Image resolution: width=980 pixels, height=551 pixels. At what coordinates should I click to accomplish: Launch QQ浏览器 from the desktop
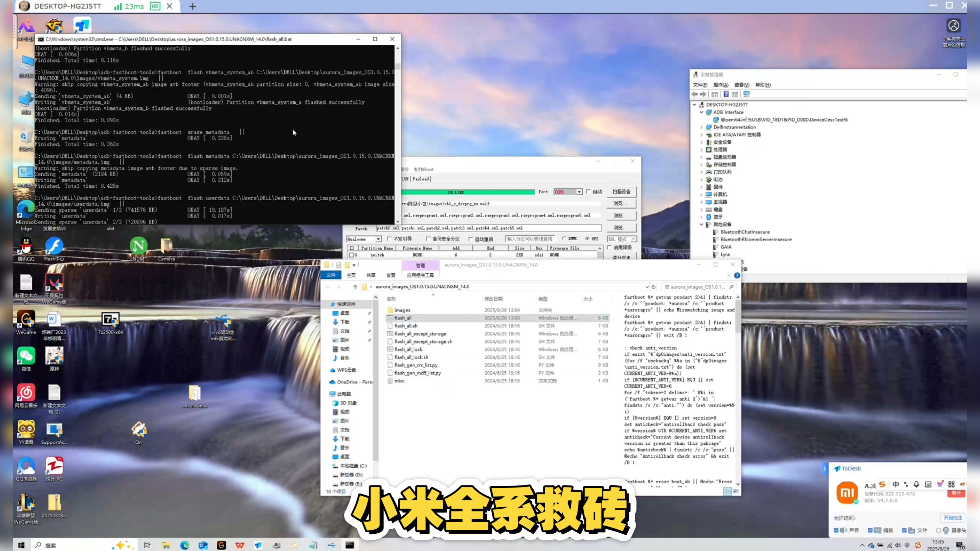[x=26, y=469]
